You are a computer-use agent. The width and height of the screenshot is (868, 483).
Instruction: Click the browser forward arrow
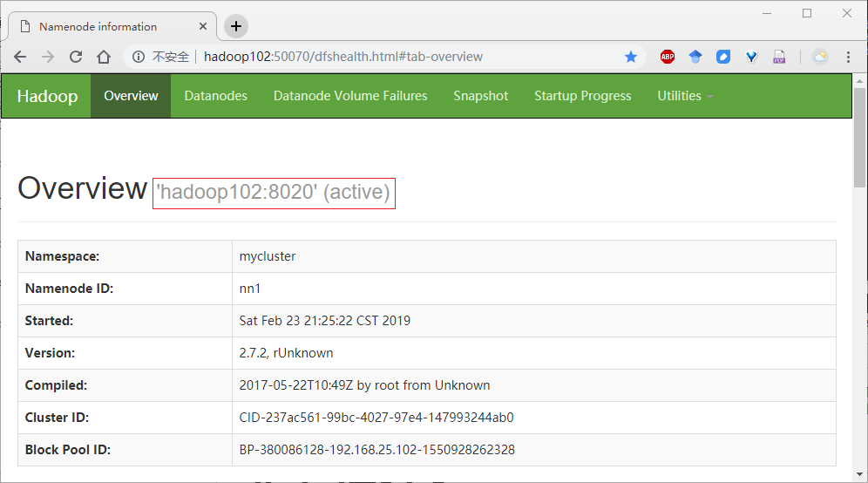click(x=48, y=57)
